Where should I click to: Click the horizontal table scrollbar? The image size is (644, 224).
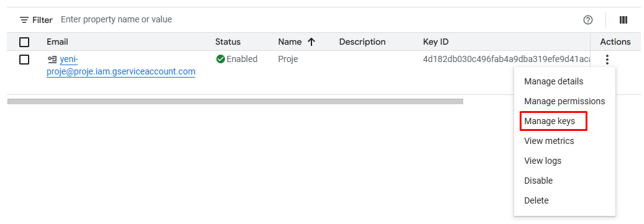(235, 101)
